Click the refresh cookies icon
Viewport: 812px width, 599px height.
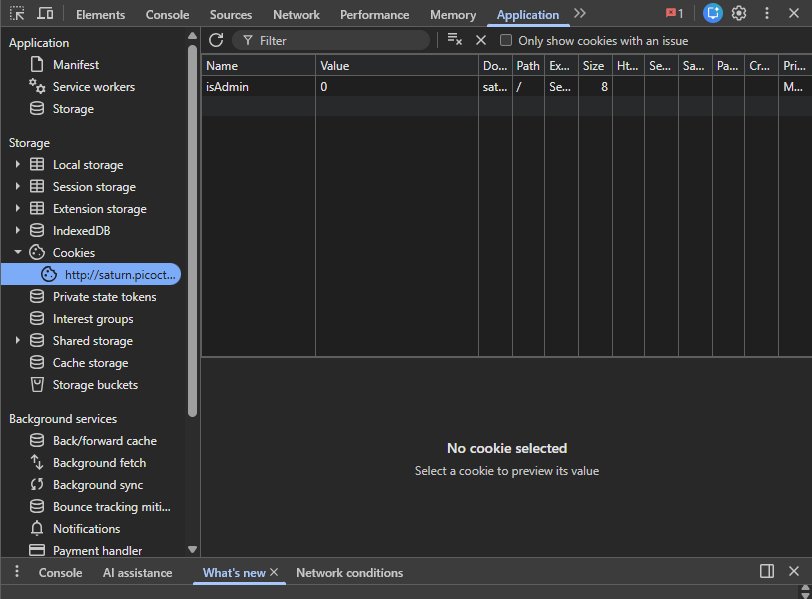216,40
